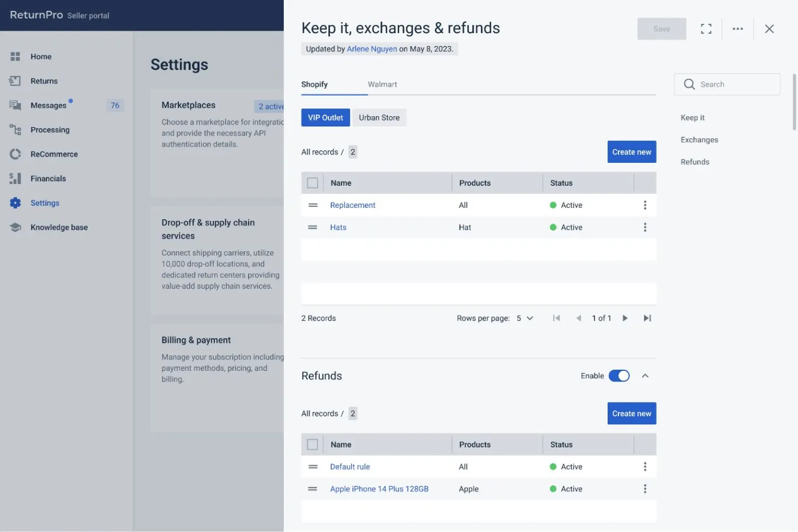Screen dimensions: 798x532
Task: Open the Arlene Nguyen profile link
Action: pos(372,48)
